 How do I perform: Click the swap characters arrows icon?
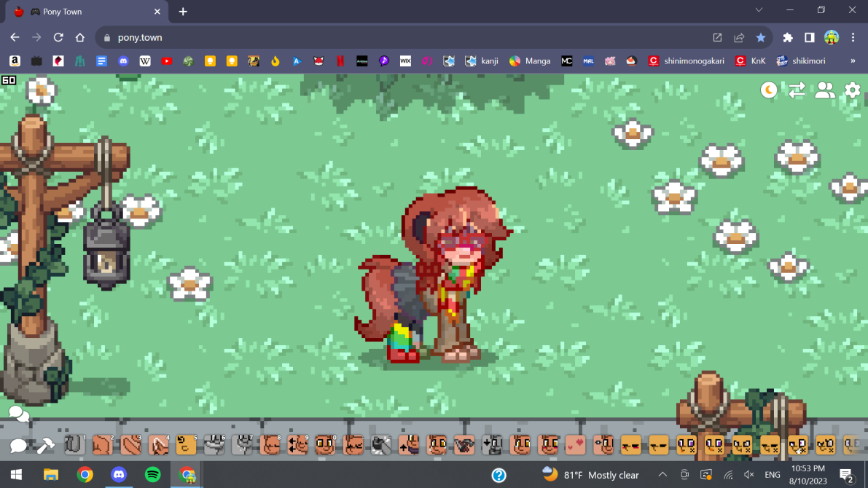pos(797,90)
